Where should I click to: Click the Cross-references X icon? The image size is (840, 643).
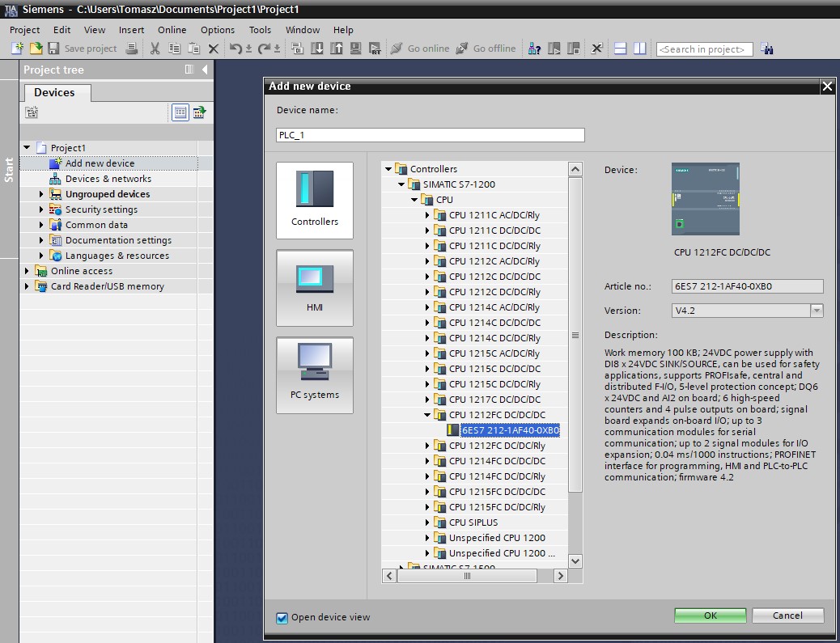pyautogui.click(x=596, y=49)
